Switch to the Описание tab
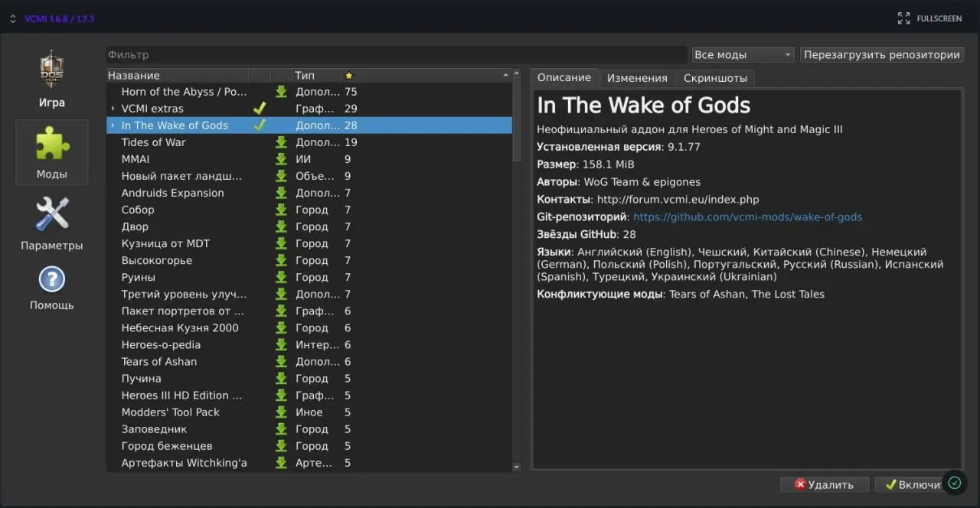The image size is (980, 508). [564, 77]
